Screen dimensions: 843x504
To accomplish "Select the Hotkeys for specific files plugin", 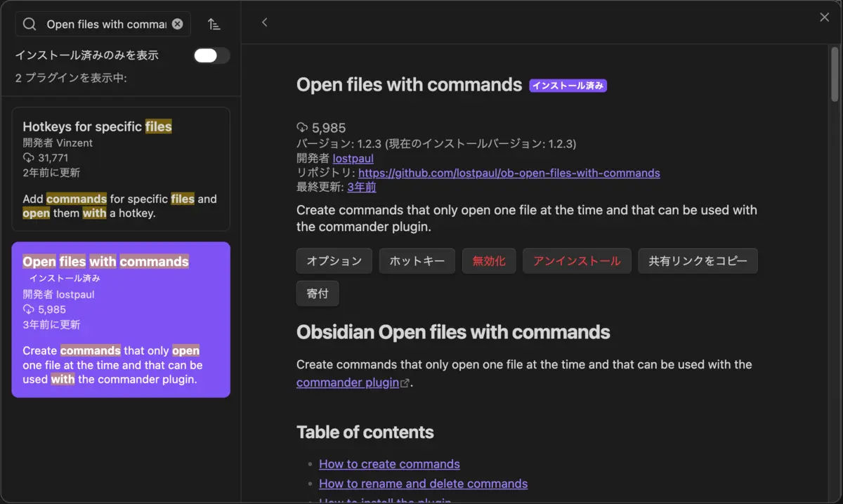I will 121,169.
